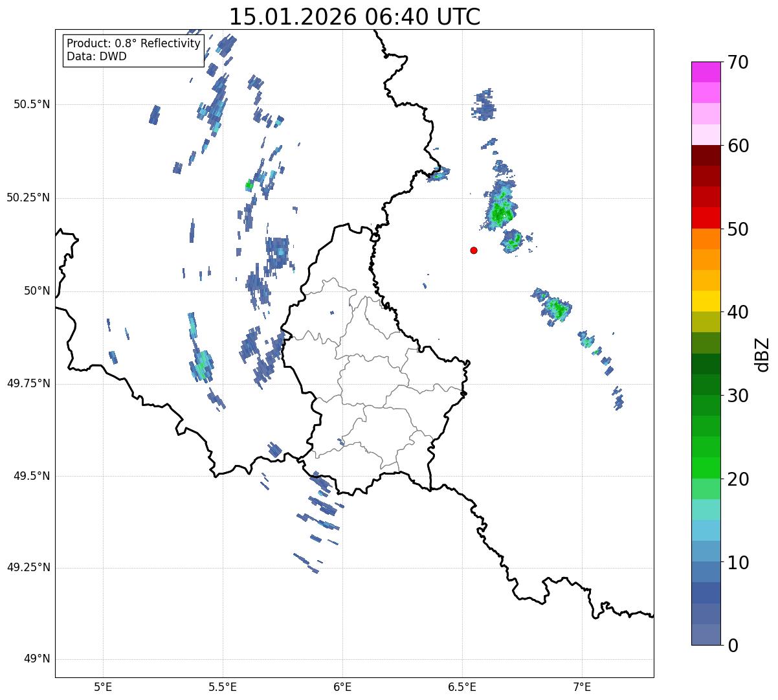Click the latitude label '49°N'
778x700 pixels.
click(x=37, y=659)
